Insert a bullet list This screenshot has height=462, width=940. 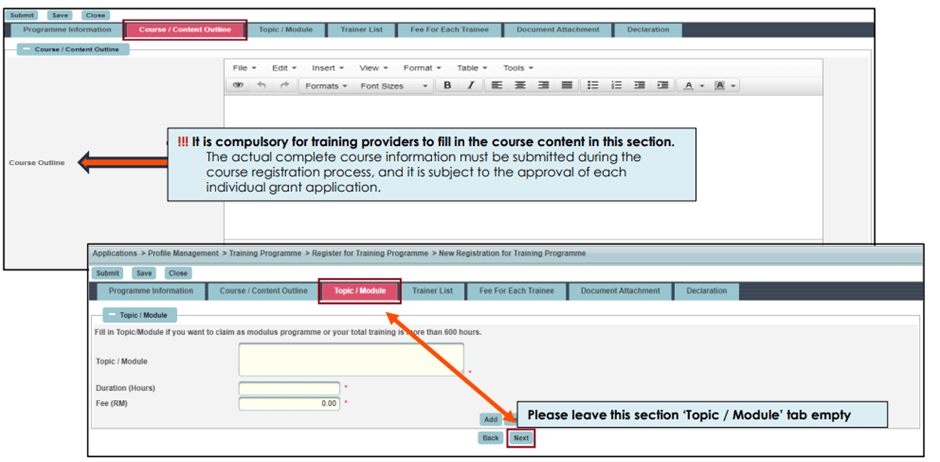[593, 86]
